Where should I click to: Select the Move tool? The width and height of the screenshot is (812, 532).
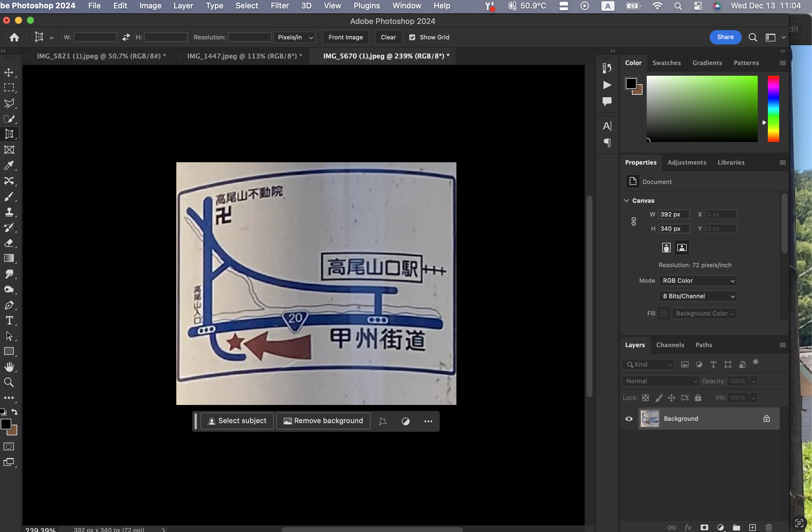point(9,72)
